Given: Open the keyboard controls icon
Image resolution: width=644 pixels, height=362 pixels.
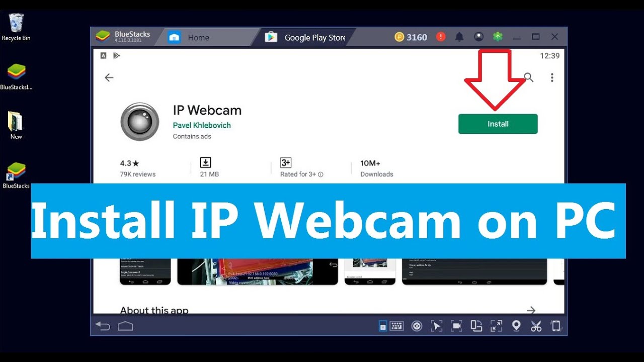Looking at the screenshot, I should [396, 326].
